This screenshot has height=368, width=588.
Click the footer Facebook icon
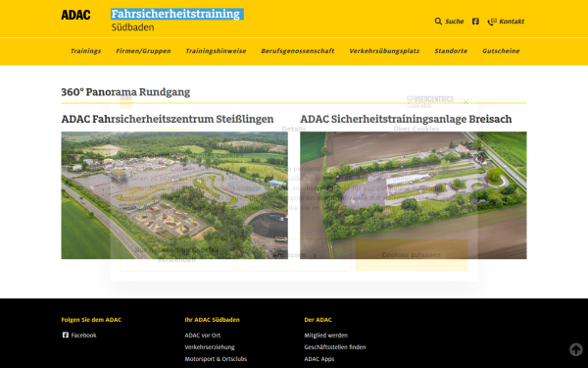(66, 335)
